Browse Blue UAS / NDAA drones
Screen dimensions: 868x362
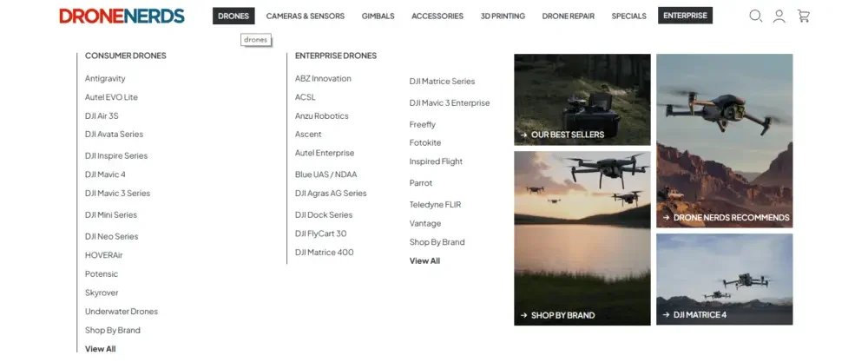326,174
